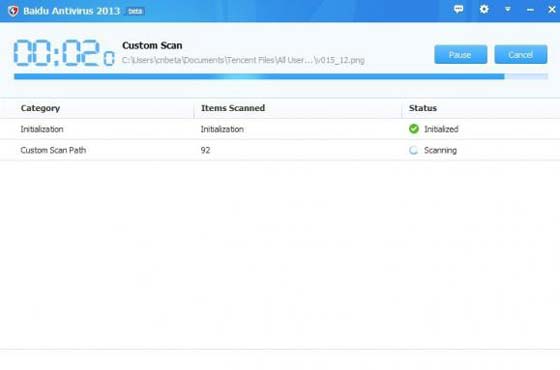
Task: Click the Status column header
Action: pyautogui.click(x=423, y=108)
